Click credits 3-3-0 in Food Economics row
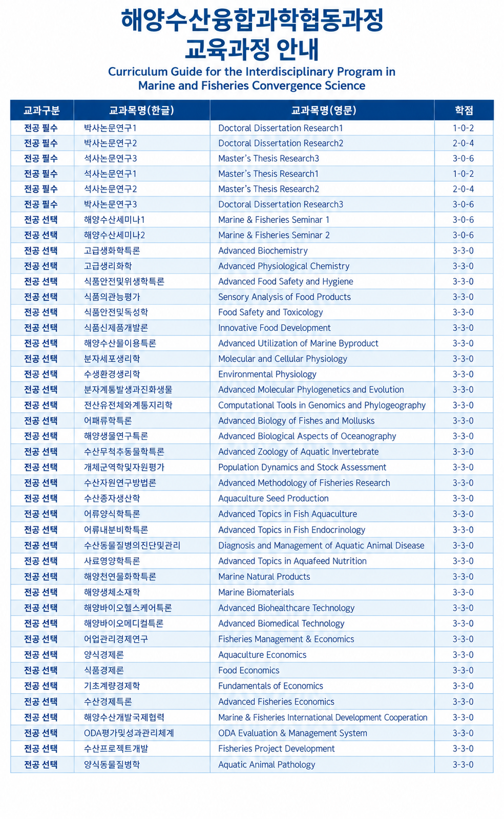Viewport: 504px width, 819px height. tap(464, 670)
